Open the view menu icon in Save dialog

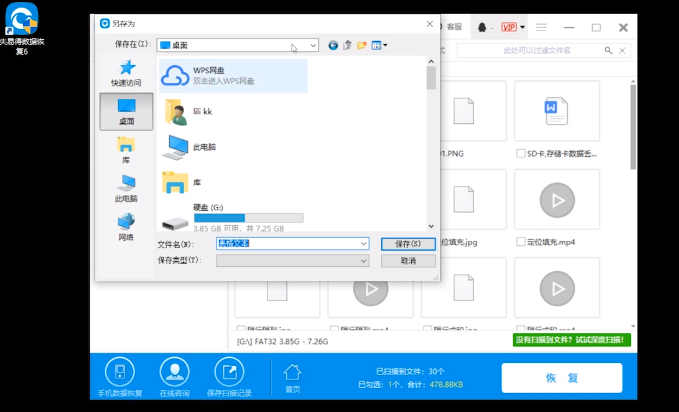click(x=379, y=45)
